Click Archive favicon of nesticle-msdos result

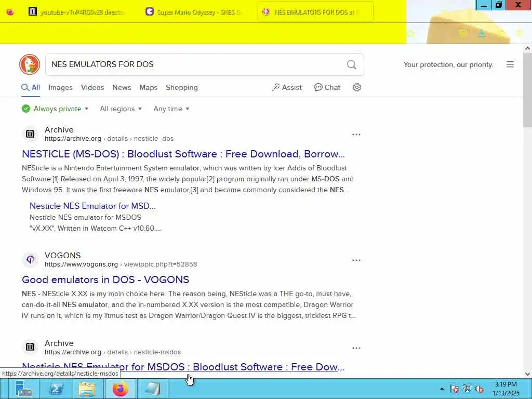tap(30, 347)
